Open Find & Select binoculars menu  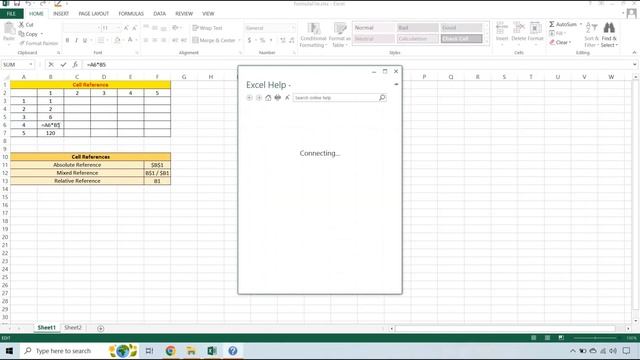609,35
